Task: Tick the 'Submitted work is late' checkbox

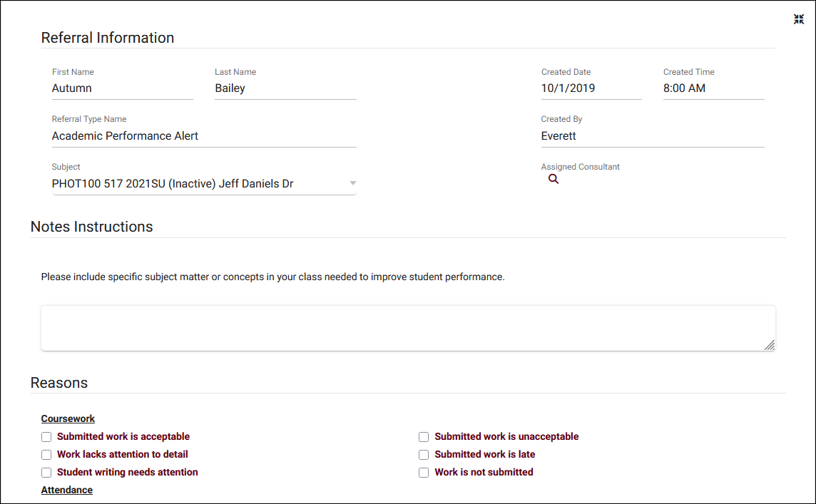Action: coord(424,455)
